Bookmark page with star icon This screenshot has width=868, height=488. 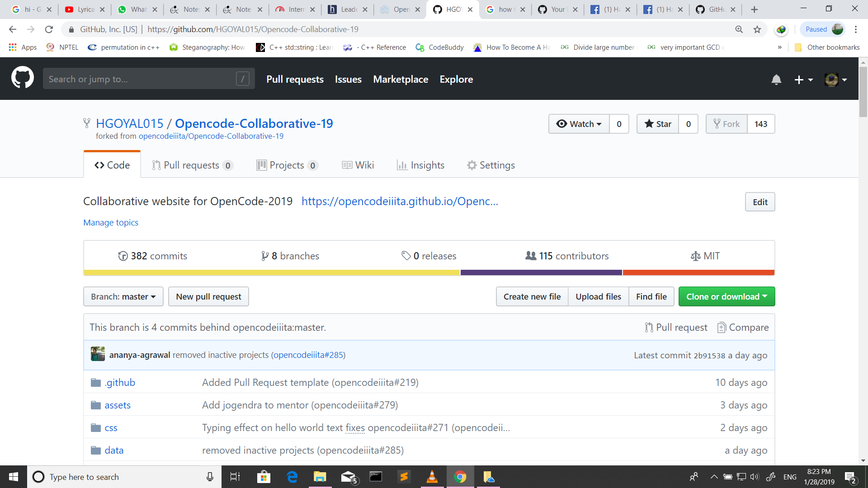(757, 29)
